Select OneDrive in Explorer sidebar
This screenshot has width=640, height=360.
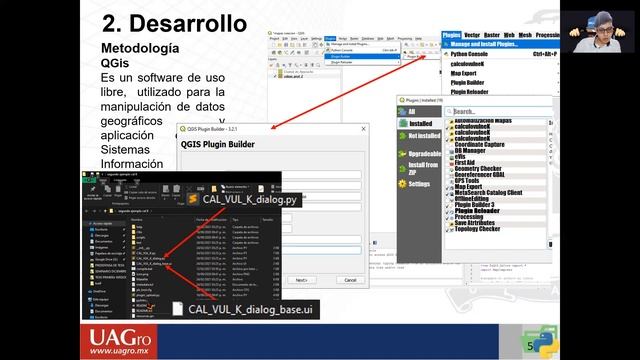tap(99, 291)
